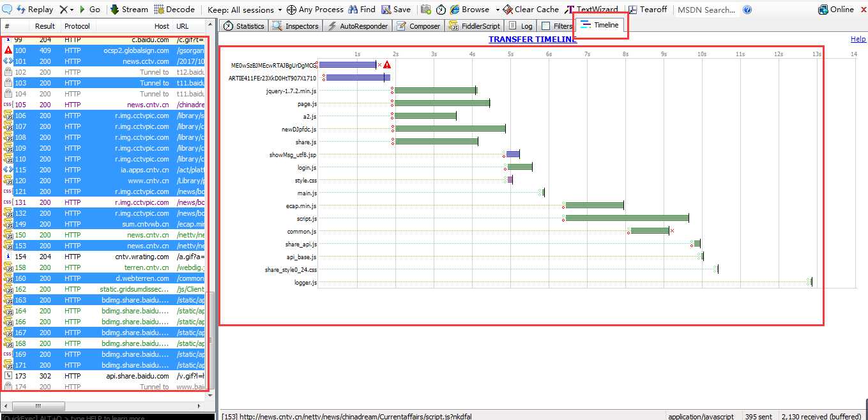
Task: Click warning icon on ME0wSzBJ timeline row
Action: click(387, 64)
